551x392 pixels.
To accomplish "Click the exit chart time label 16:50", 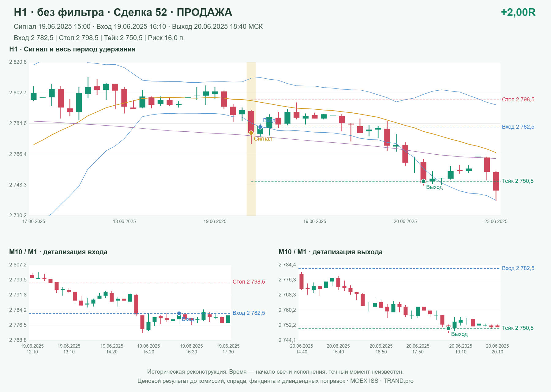I will [381, 352].
